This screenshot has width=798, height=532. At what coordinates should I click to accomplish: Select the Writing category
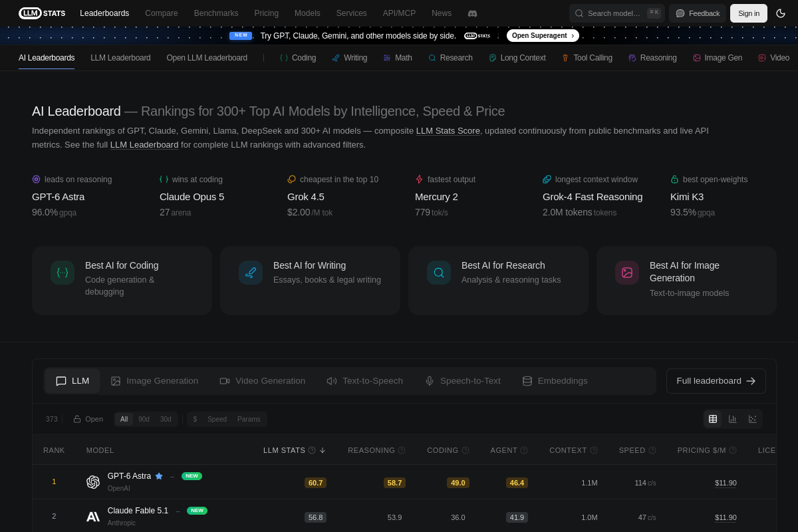click(349, 58)
